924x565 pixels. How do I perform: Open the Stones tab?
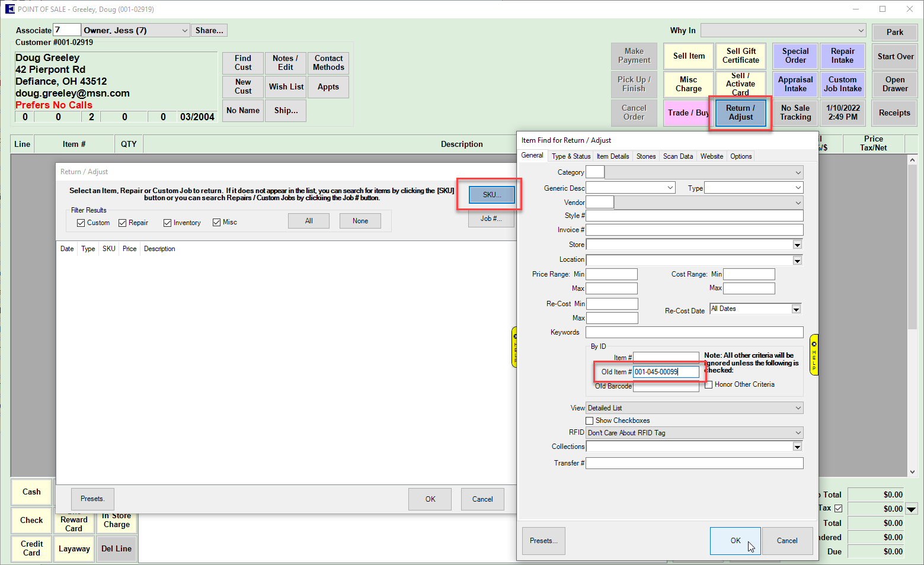[645, 156]
